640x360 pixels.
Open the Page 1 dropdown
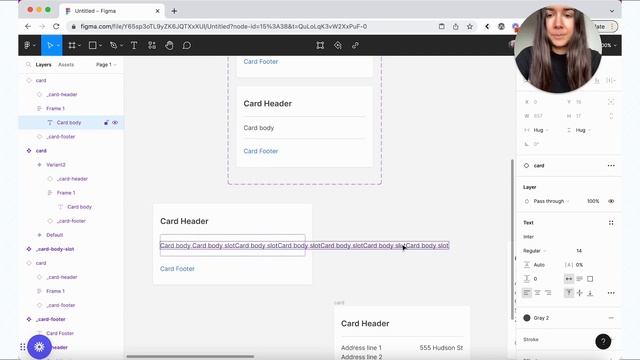coord(106,64)
